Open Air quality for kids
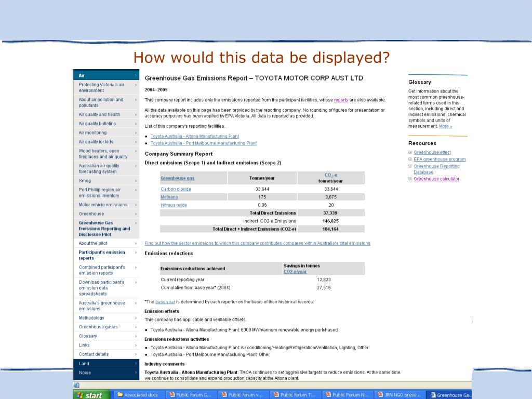Screen dimensions: 532x399 coord(106,142)
